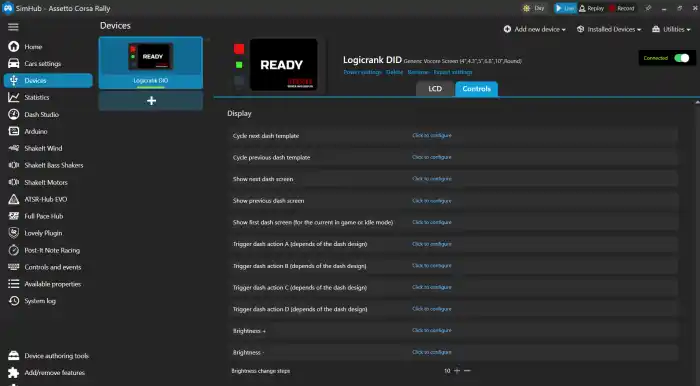Configure Show first dash screen

pyautogui.click(x=432, y=222)
